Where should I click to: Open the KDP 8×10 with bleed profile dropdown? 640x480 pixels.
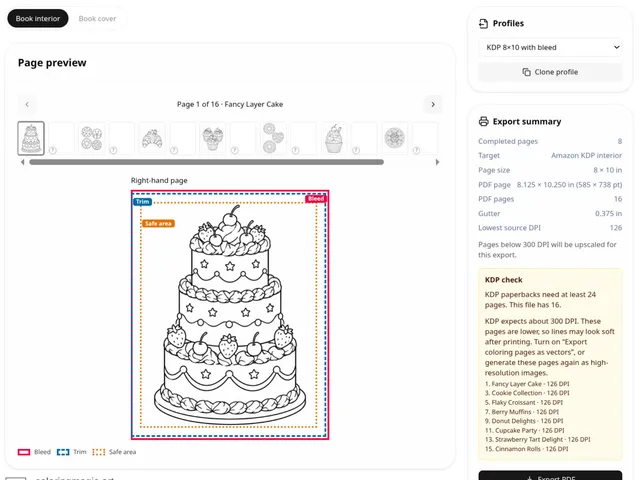point(550,47)
